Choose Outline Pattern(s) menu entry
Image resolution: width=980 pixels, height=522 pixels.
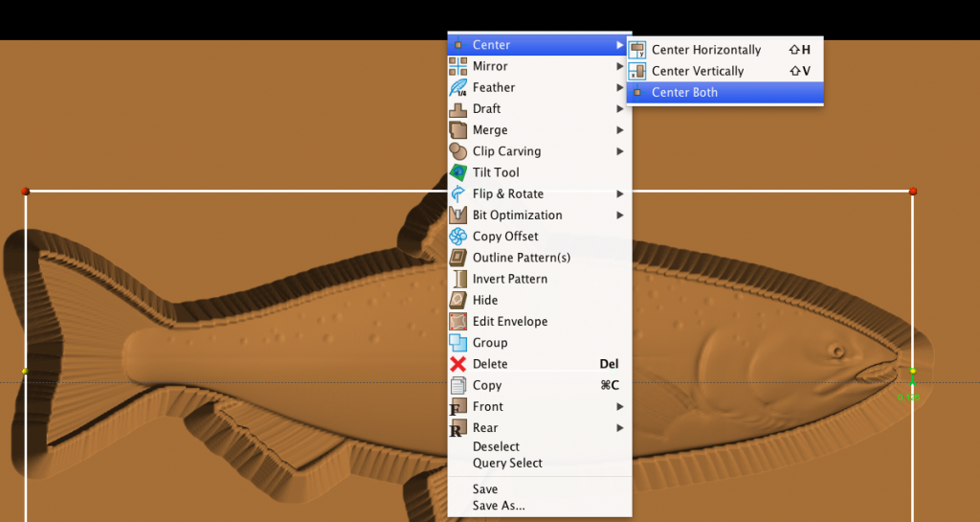(x=540, y=258)
